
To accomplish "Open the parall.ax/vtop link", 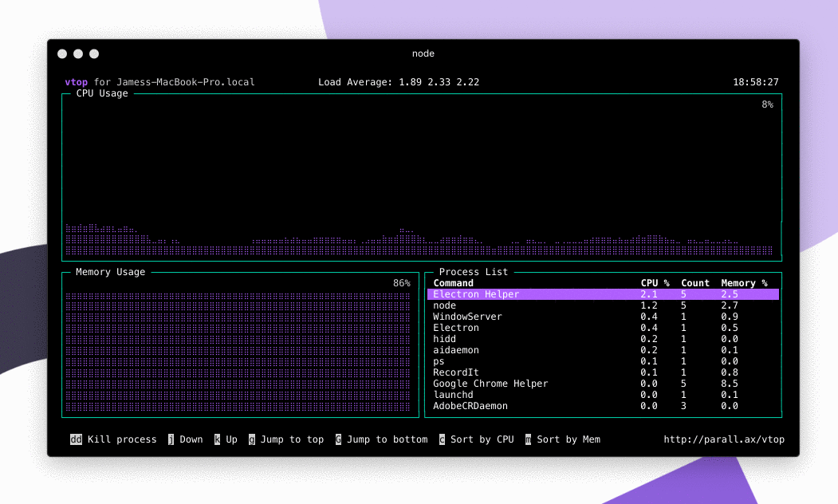I will (x=724, y=439).
